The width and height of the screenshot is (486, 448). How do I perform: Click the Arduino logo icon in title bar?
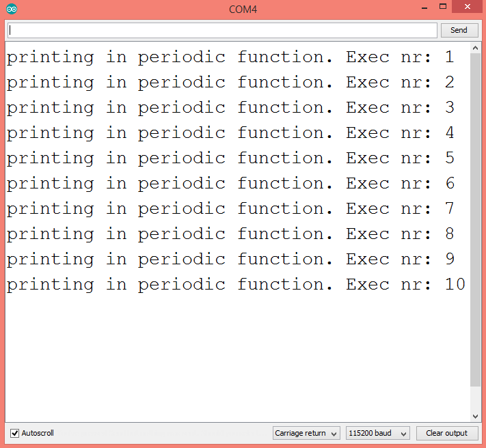12,9
